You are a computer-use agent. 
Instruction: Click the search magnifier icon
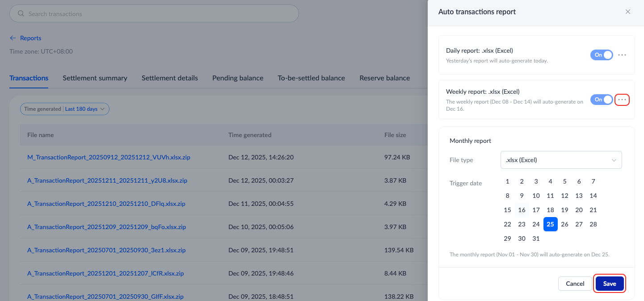[21, 14]
